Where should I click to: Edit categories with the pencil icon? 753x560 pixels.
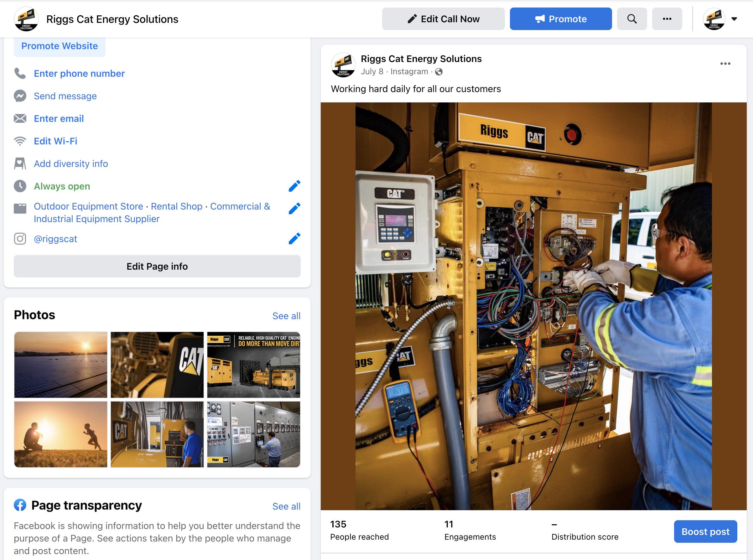point(294,209)
